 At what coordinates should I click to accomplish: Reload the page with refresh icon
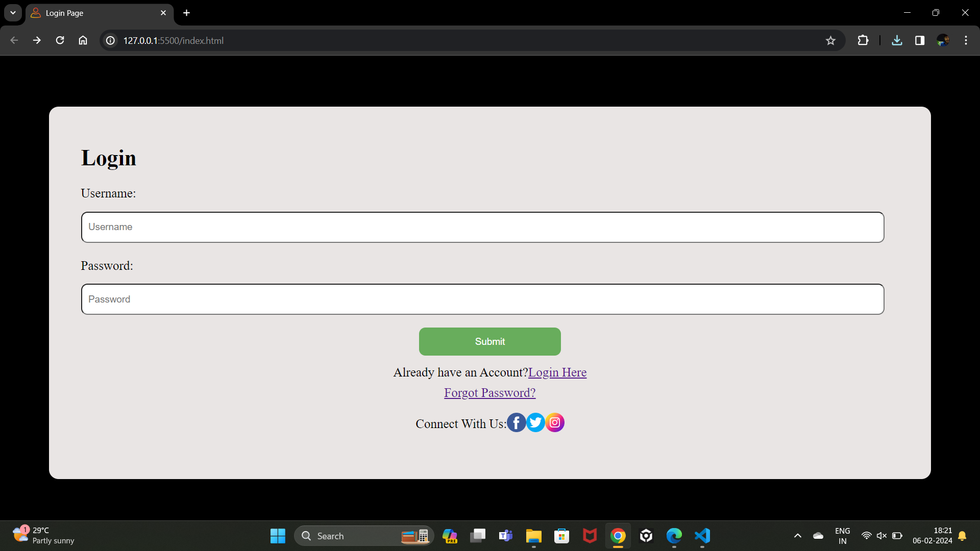point(60,40)
